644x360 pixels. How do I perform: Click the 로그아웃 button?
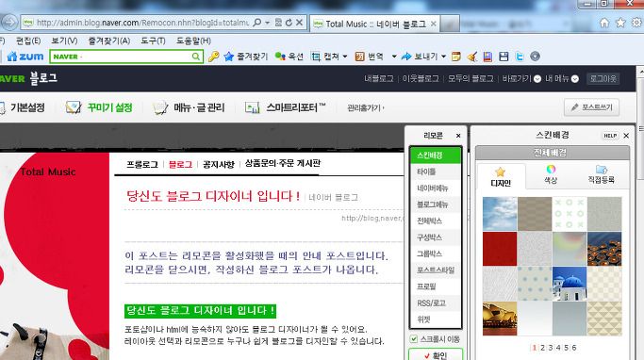(x=603, y=79)
